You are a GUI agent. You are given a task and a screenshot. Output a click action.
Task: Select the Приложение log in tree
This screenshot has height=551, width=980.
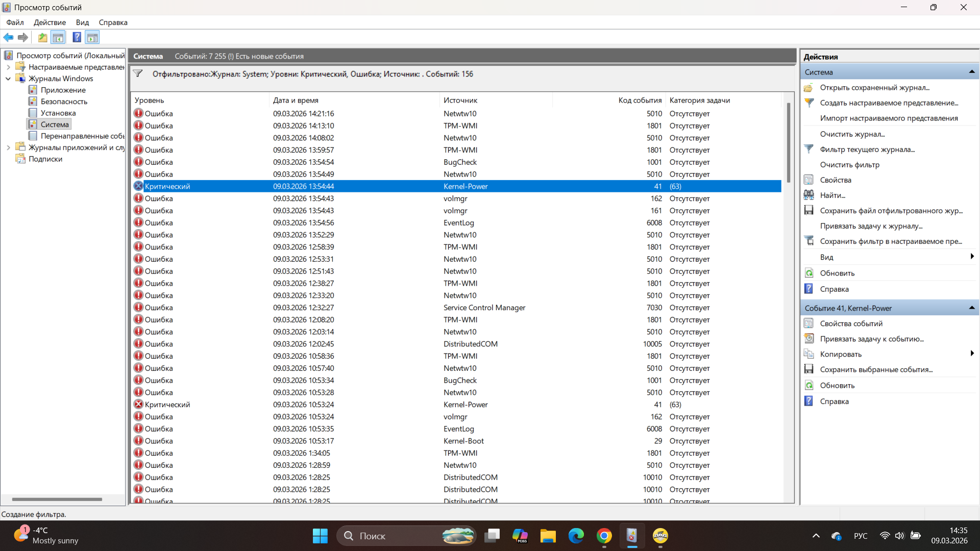point(63,90)
